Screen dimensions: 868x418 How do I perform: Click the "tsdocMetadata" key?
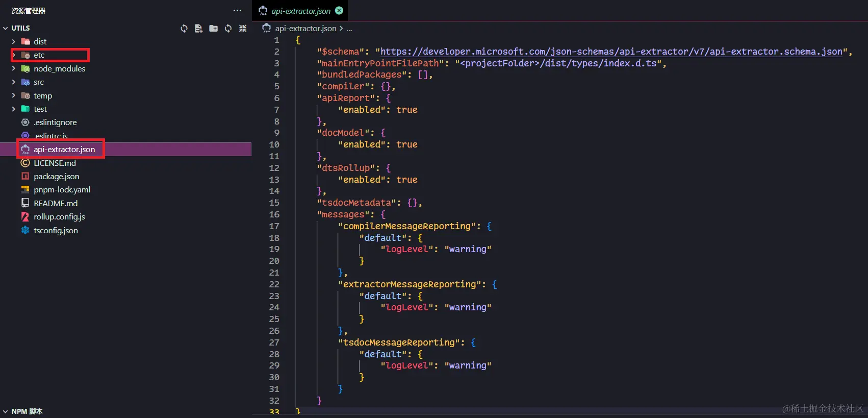click(356, 203)
